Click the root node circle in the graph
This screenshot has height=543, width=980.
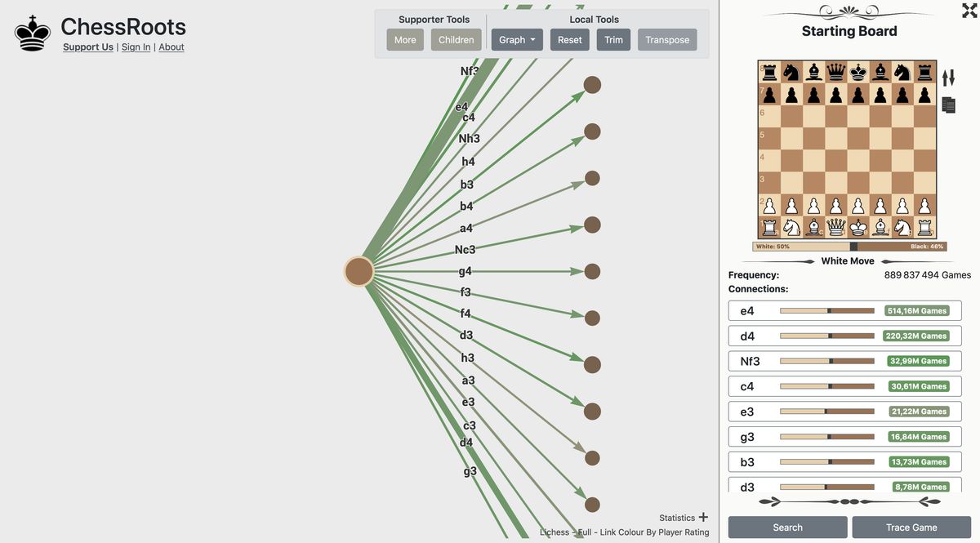358,270
